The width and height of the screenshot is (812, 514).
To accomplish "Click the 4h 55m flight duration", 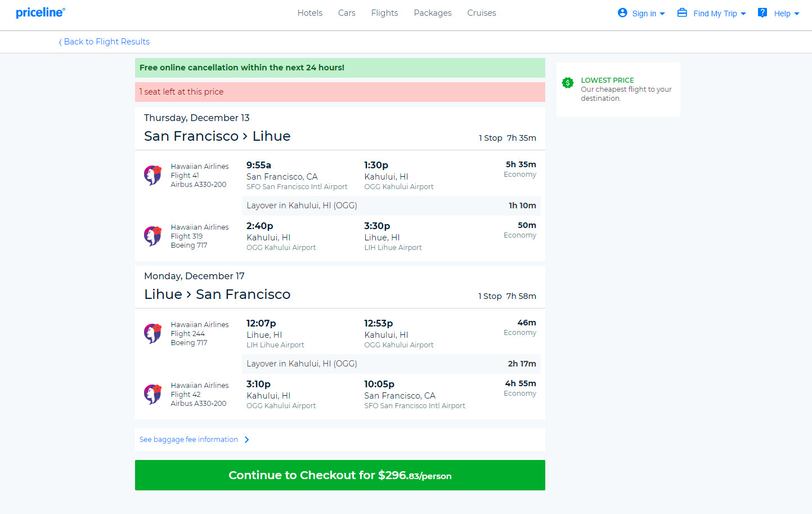I will 521,383.
